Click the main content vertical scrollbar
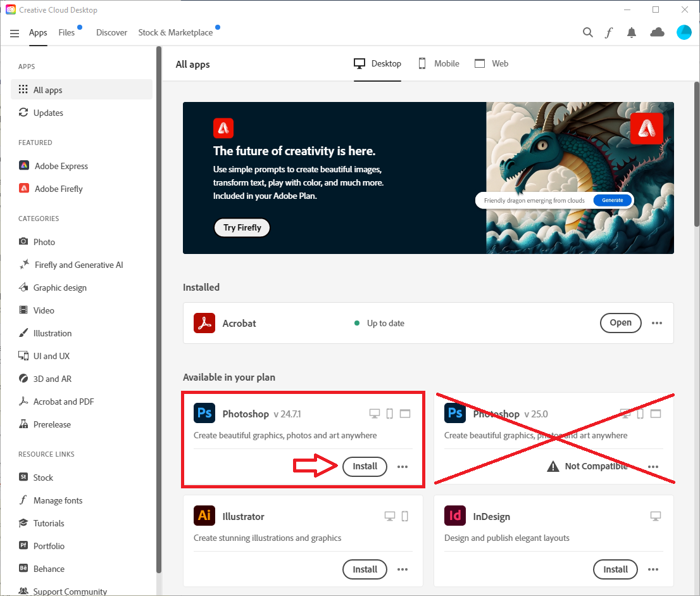The image size is (700, 596). pyautogui.click(x=696, y=154)
